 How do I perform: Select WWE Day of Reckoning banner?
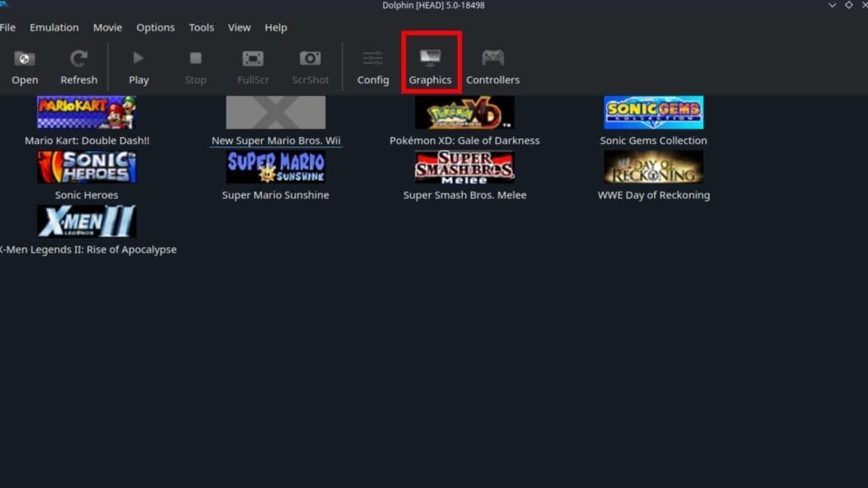coord(654,167)
